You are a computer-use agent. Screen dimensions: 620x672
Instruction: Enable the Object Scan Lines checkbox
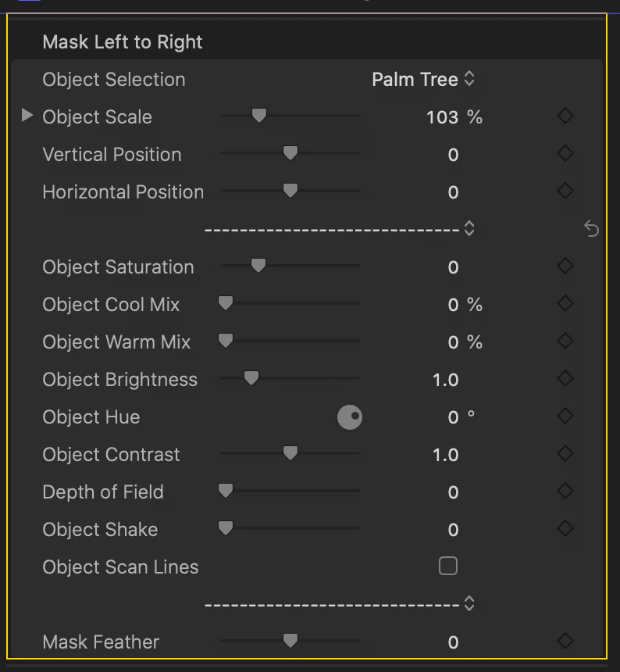pyautogui.click(x=448, y=567)
